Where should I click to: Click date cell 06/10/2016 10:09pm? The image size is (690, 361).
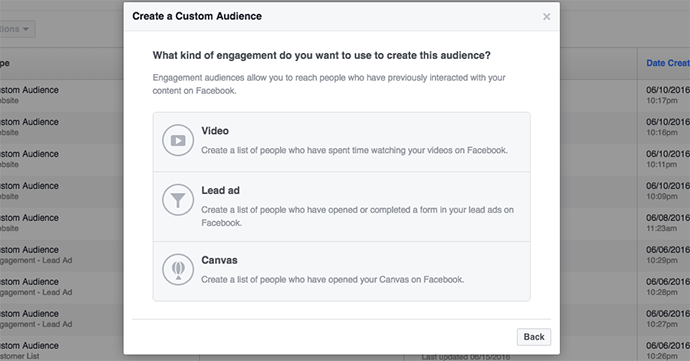[668, 191]
